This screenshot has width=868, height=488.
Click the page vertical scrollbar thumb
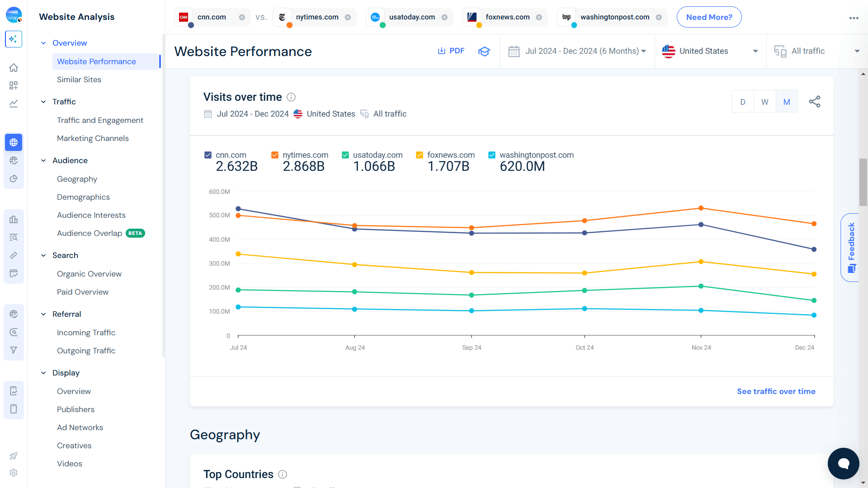(x=863, y=182)
